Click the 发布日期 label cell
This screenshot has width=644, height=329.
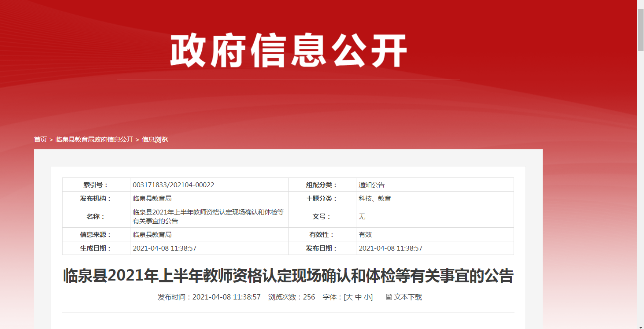tap(322, 248)
